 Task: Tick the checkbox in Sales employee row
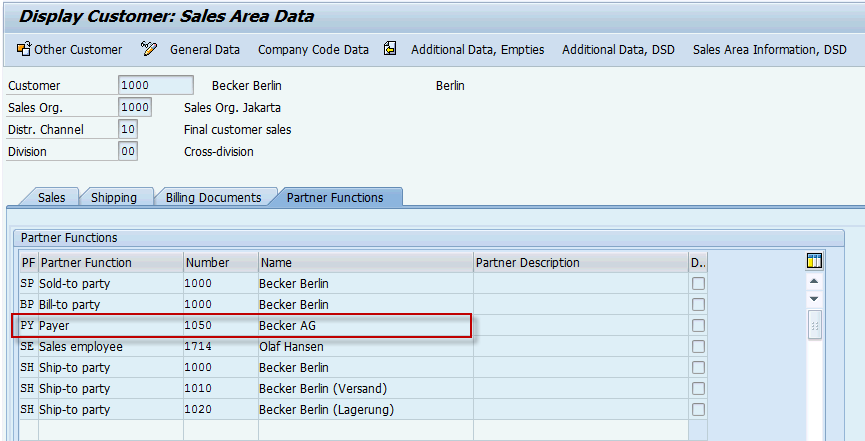698,347
